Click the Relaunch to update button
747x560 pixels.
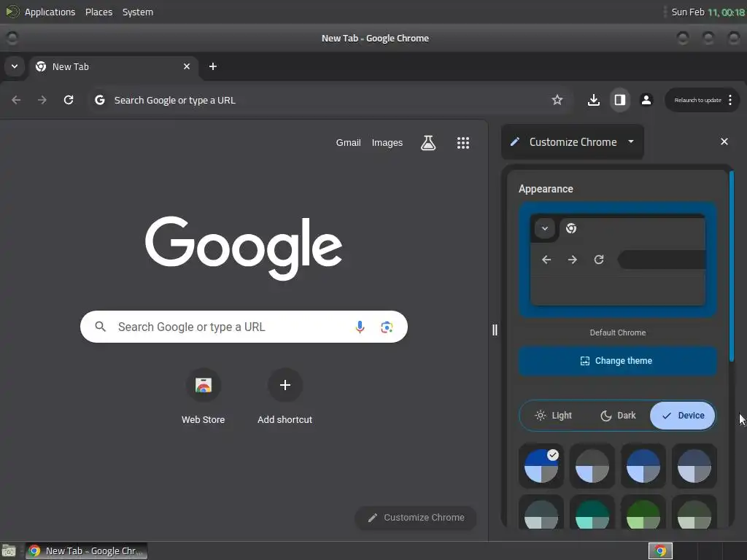click(697, 100)
